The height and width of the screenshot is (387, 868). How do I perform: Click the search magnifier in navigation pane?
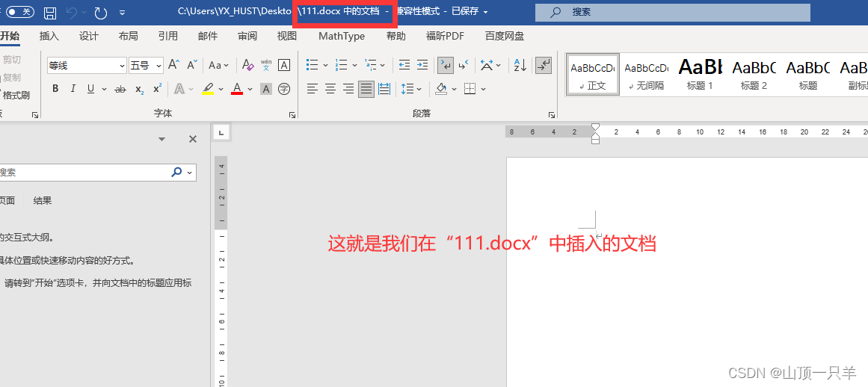click(x=176, y=173)
